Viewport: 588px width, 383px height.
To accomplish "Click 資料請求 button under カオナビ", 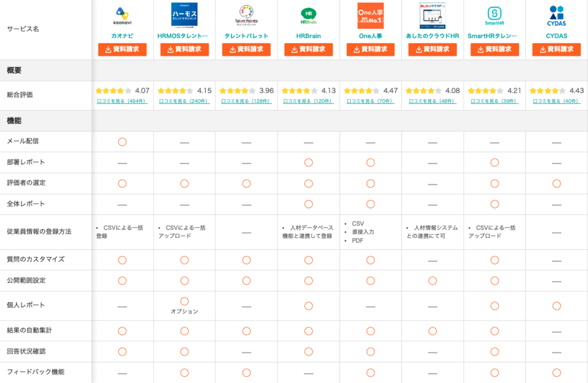I will [x=122, y=50].
